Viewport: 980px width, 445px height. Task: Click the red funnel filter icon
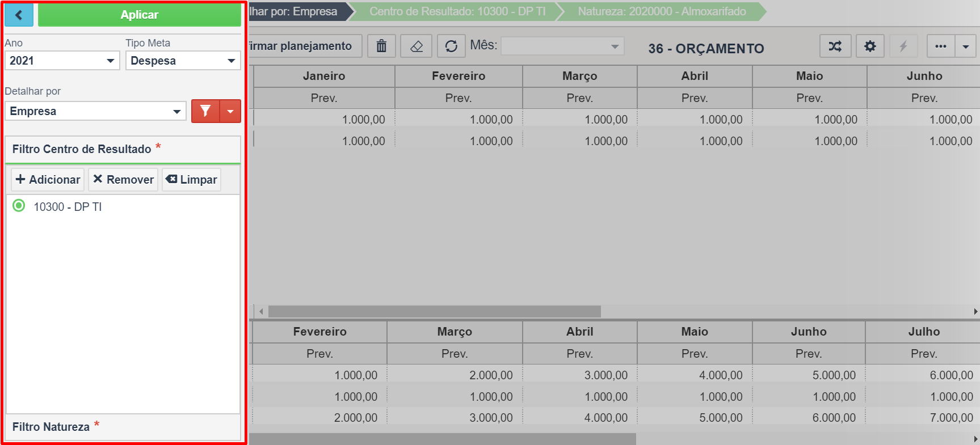coord(205,111)
